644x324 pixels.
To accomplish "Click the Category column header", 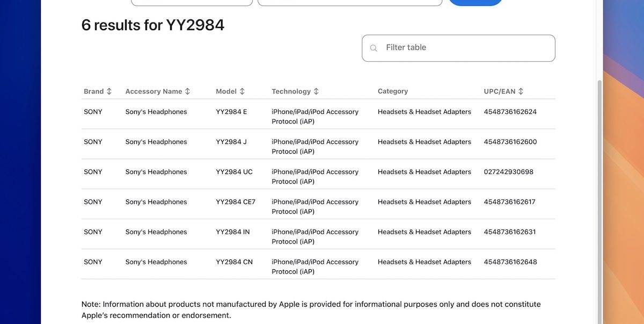I will [393, 91].
